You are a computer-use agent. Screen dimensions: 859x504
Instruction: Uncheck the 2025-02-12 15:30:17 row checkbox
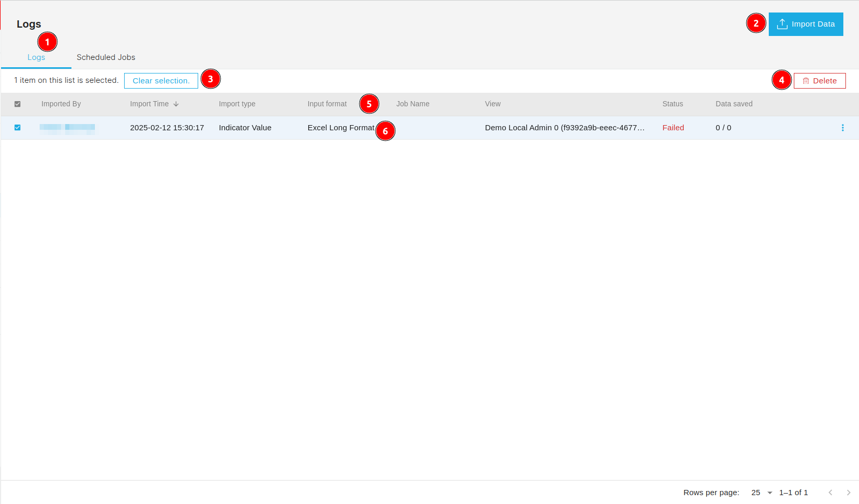coord(17,128)
